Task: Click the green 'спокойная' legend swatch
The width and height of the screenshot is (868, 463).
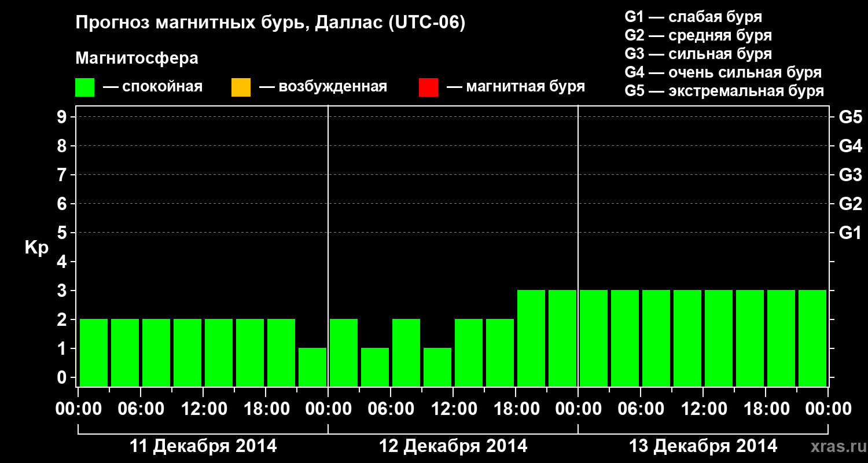Action: tap(85, 87)
